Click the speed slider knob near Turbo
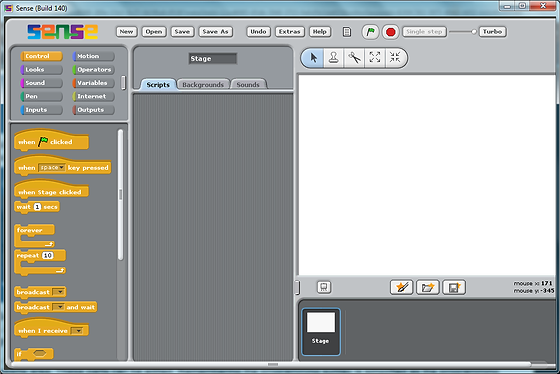Image resolution: width=560 pixels, height=374 pixels. (x=474, y=32)
